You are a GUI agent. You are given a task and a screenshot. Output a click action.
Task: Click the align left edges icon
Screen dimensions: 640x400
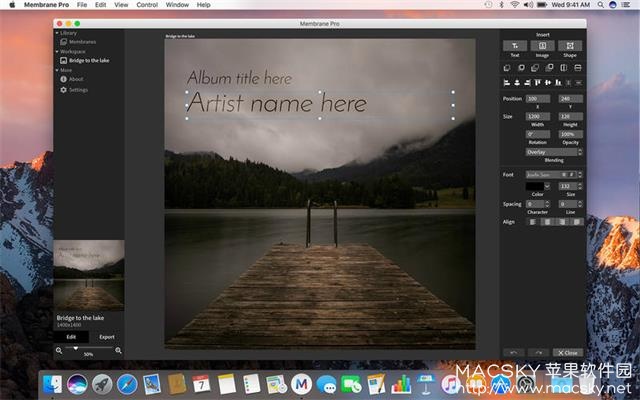coord(507,83)
